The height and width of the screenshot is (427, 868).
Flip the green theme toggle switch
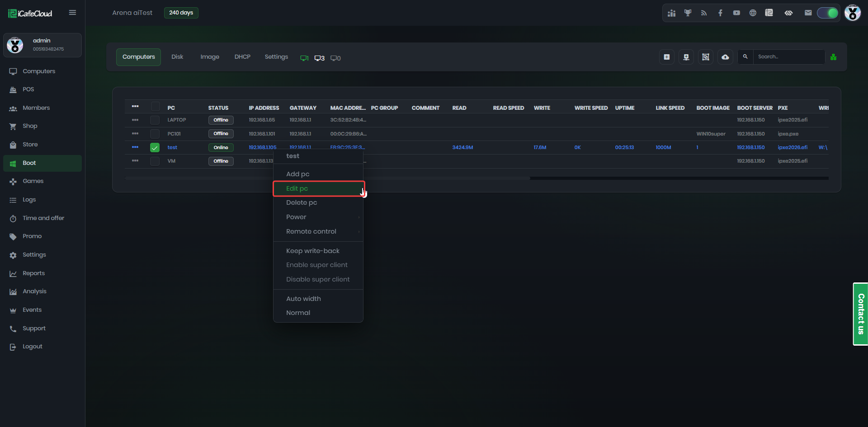[827, 13]
